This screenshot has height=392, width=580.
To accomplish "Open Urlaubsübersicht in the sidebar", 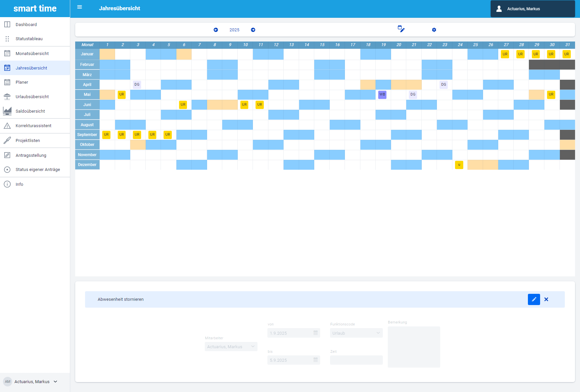I will 32,97.
